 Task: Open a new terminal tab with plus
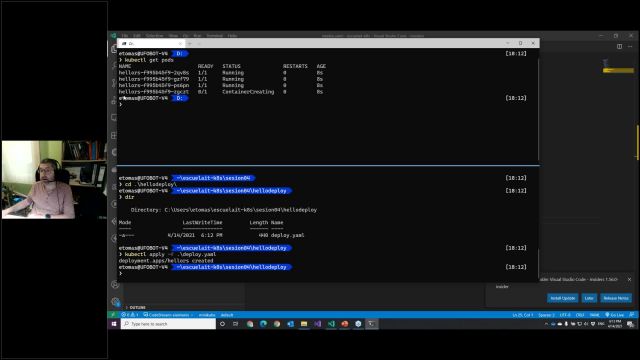190,43
